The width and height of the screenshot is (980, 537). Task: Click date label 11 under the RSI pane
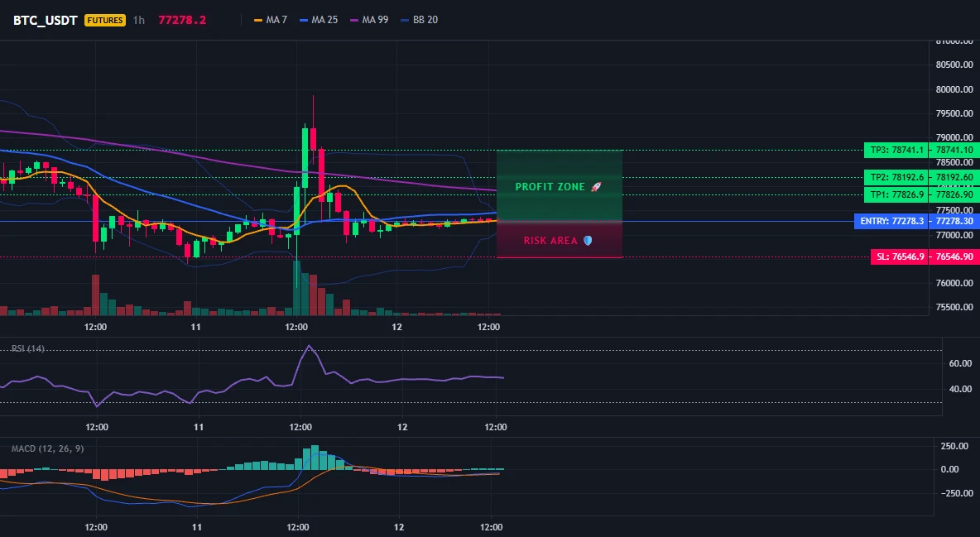pos(198,428)
